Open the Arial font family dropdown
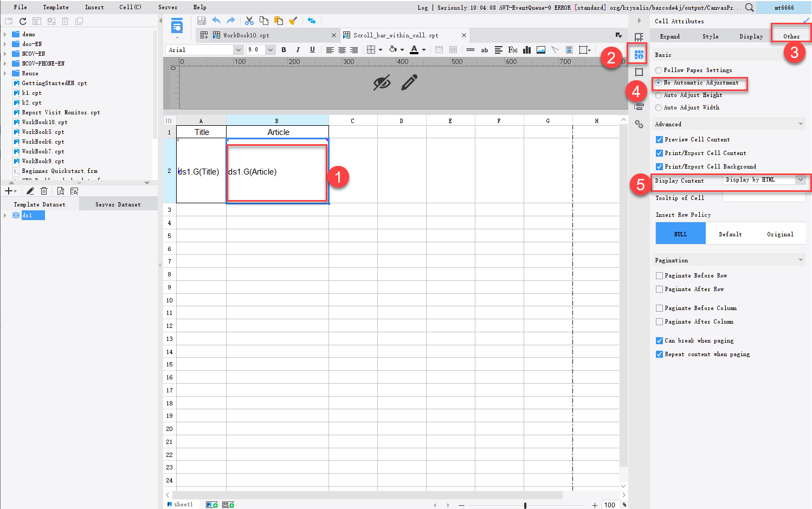 point(238,50)
